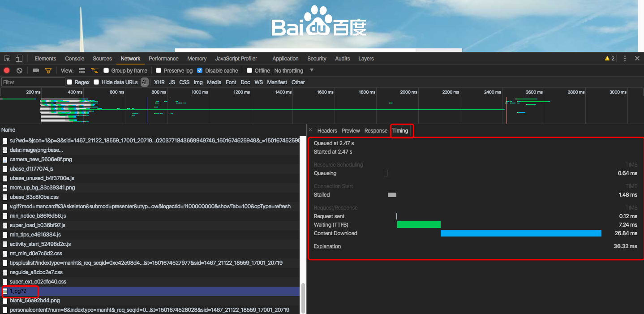Enable Preserve log checkbox

pyautogui.click(x=159, y=70)
